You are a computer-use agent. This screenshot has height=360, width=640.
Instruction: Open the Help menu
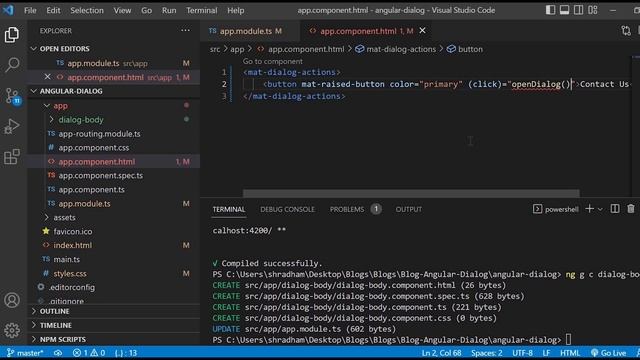236,10
